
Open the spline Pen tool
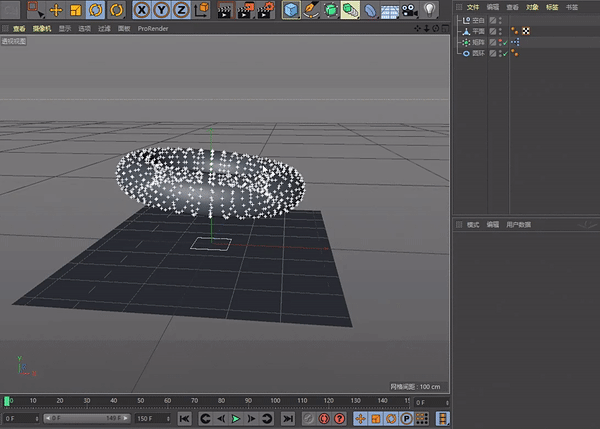(311, 10)
